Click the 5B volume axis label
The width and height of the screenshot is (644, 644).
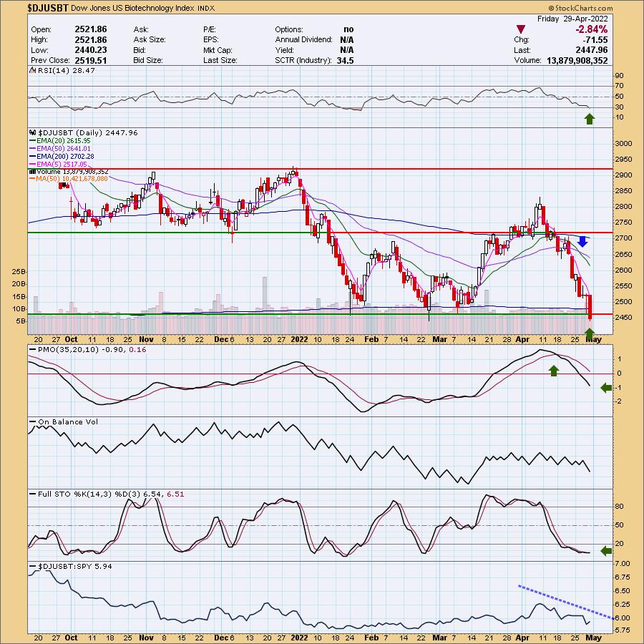21,321
